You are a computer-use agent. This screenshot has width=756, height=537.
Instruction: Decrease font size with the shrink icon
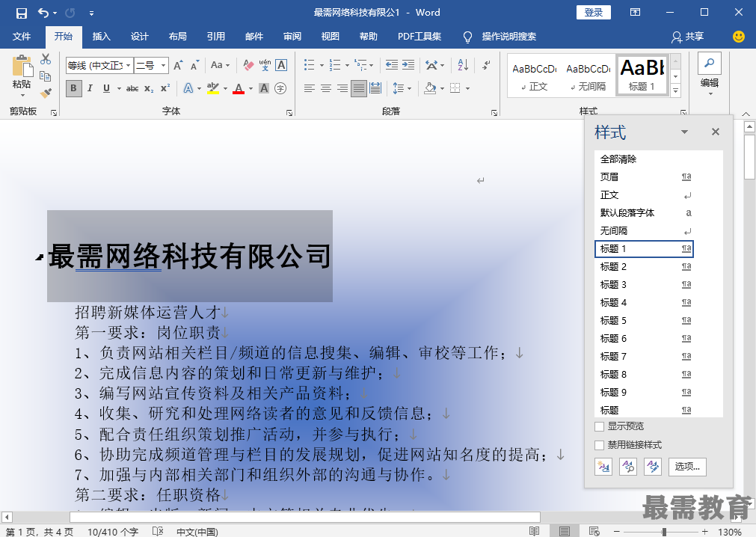pyautogui.click(x=194, y=65)
